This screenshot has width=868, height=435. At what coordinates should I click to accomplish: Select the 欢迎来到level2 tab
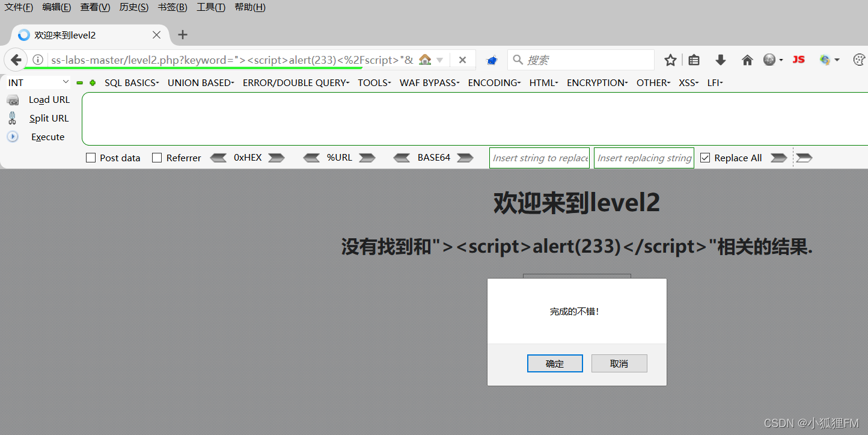[90, 35]
